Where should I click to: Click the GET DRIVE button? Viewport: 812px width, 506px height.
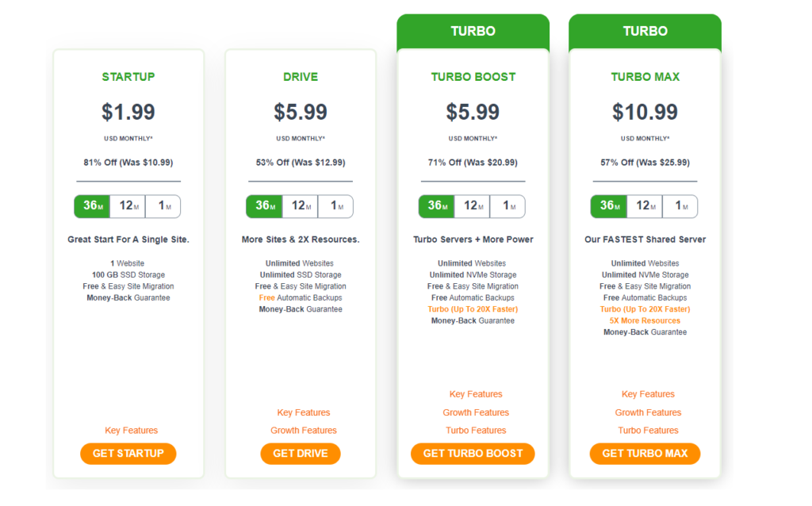click(300, 454)
